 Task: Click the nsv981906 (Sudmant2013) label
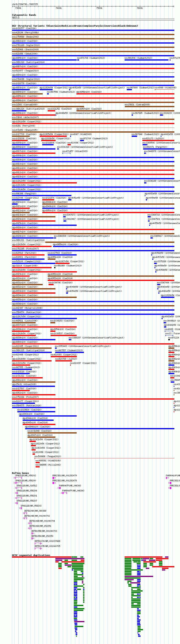138,58
